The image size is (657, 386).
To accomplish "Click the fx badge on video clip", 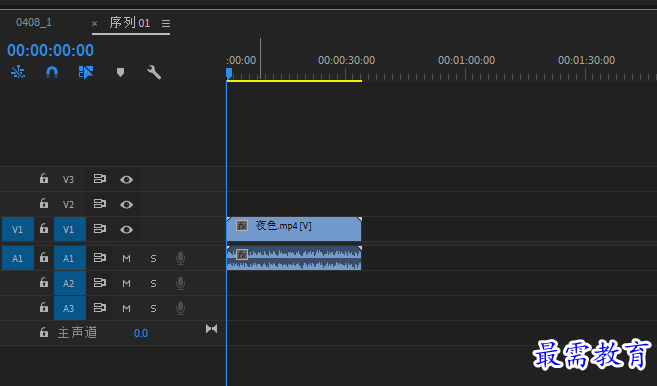I will 241,225.
